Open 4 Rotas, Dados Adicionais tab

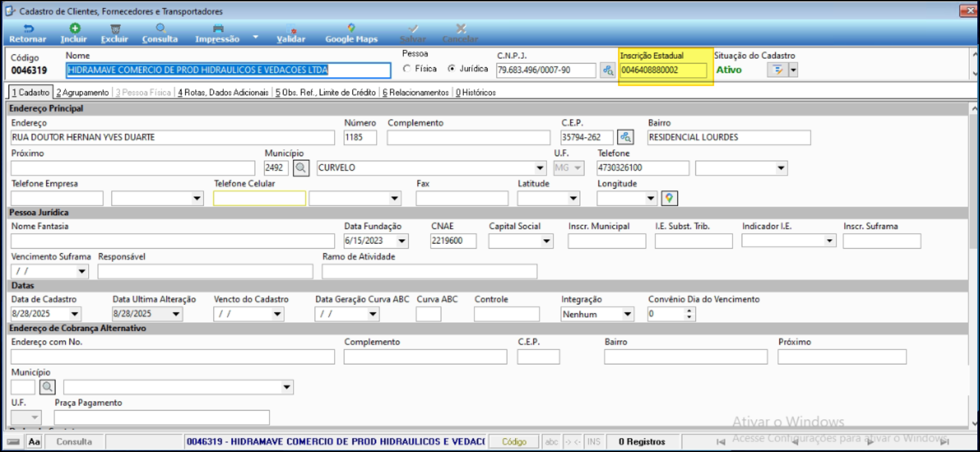[x=223, y=93]
